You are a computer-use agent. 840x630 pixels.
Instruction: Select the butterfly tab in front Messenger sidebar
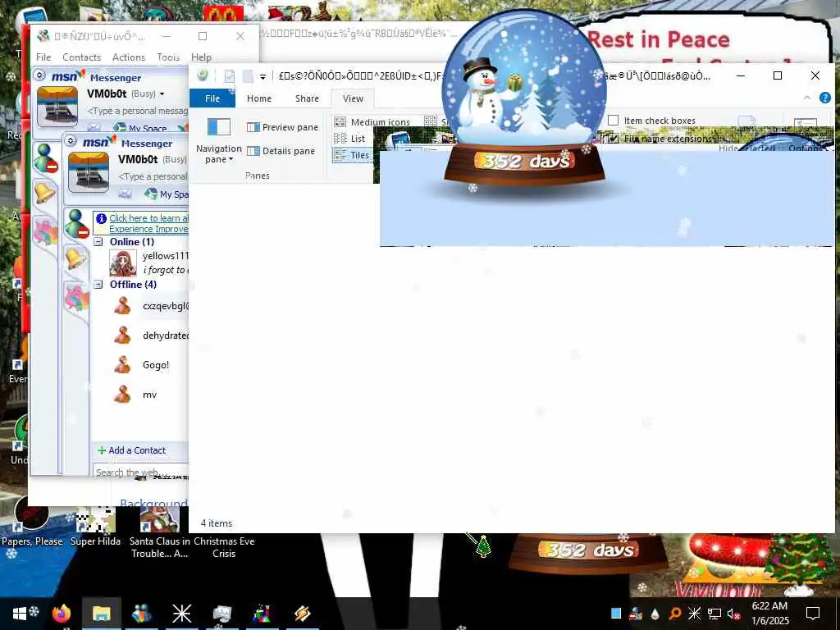[x=76, y=297]
